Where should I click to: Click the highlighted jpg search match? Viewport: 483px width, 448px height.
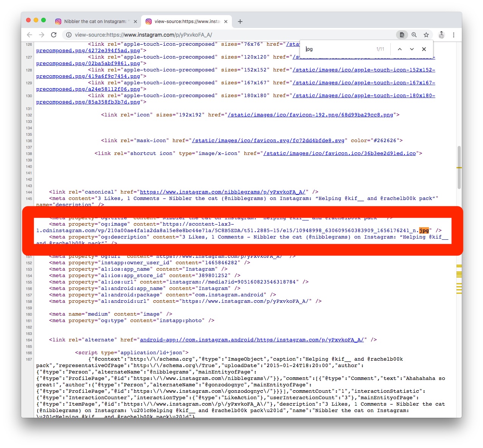tap(424, 231)
